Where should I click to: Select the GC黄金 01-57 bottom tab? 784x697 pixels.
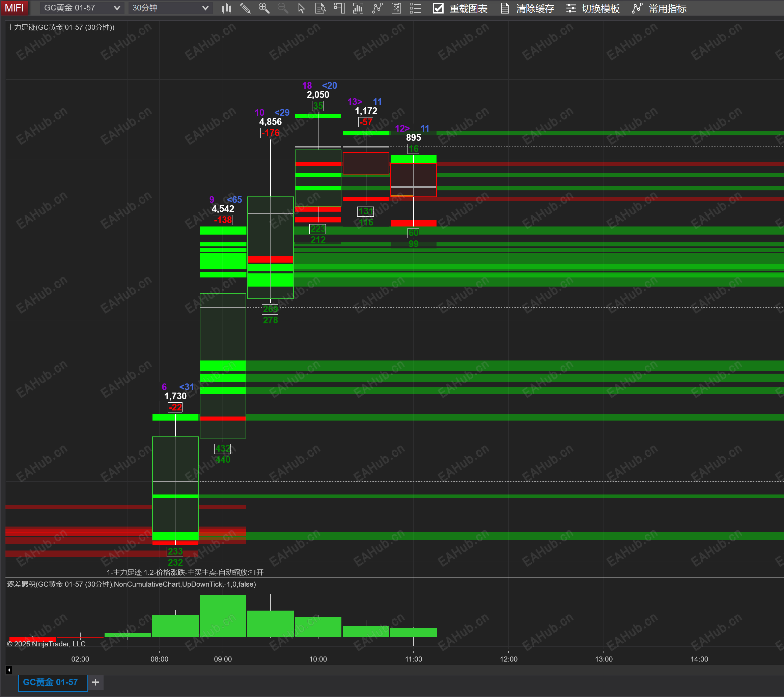(x=50, y=682)
